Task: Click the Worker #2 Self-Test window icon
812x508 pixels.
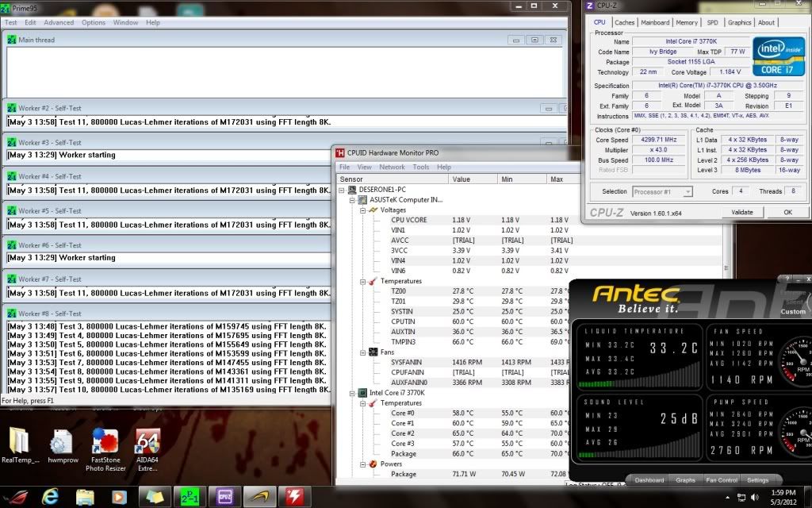Action: pyautogui.click(x=11, y=108)
